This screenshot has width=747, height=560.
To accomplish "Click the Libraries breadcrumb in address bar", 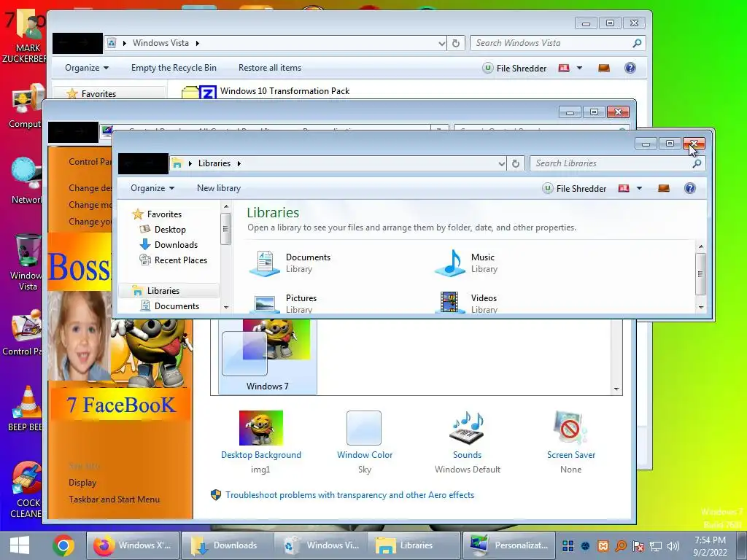I will pyautogui.click(x=214, y=163).
